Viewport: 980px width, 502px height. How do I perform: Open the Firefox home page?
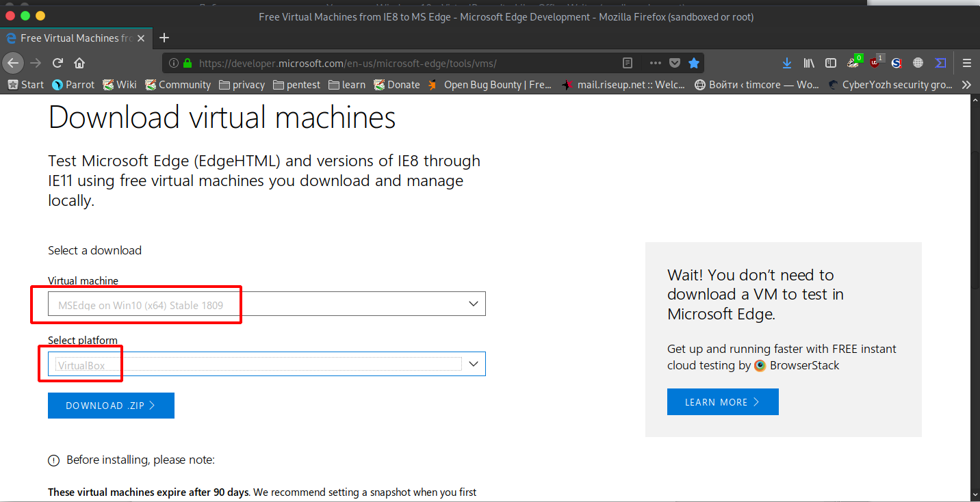coord(79,63)
